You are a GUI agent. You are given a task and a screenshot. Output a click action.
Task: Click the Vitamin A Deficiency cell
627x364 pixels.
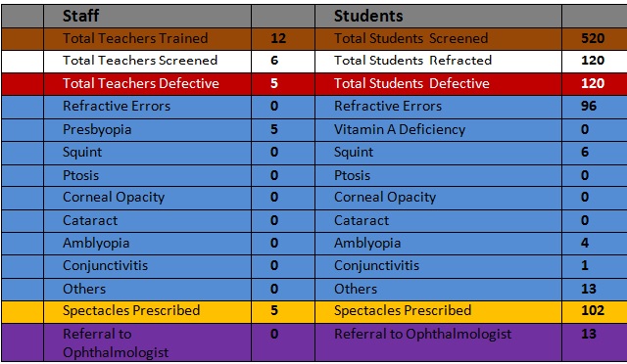point(438,130)
